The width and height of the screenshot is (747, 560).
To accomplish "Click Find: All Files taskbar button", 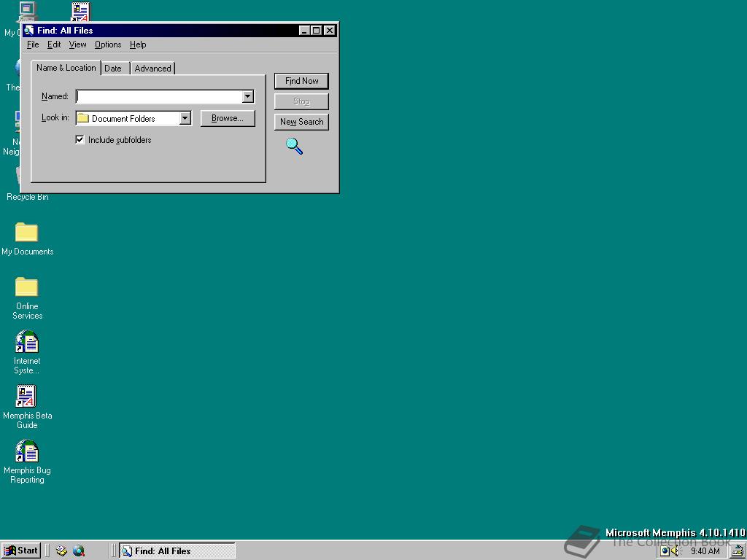I will coord(177,551).
